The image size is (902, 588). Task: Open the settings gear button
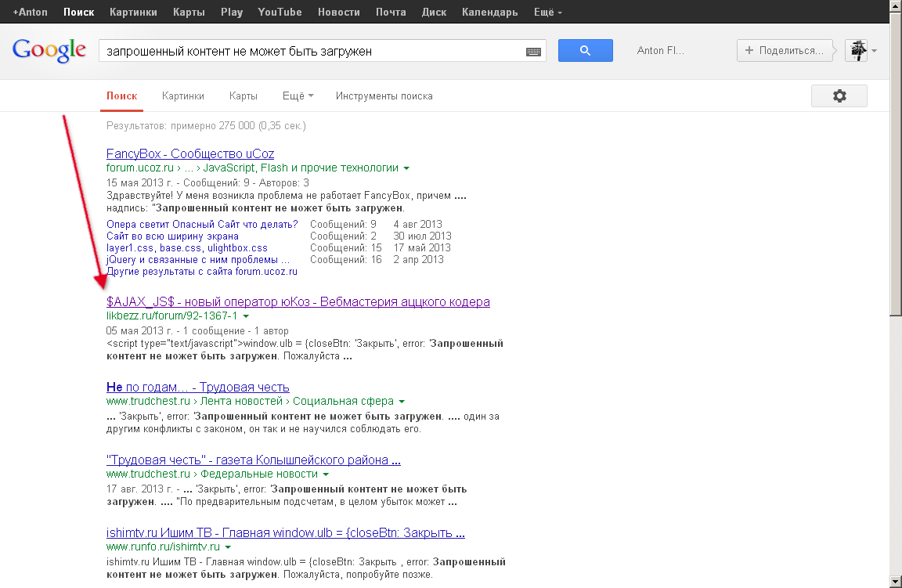click(x=839, y=96)
